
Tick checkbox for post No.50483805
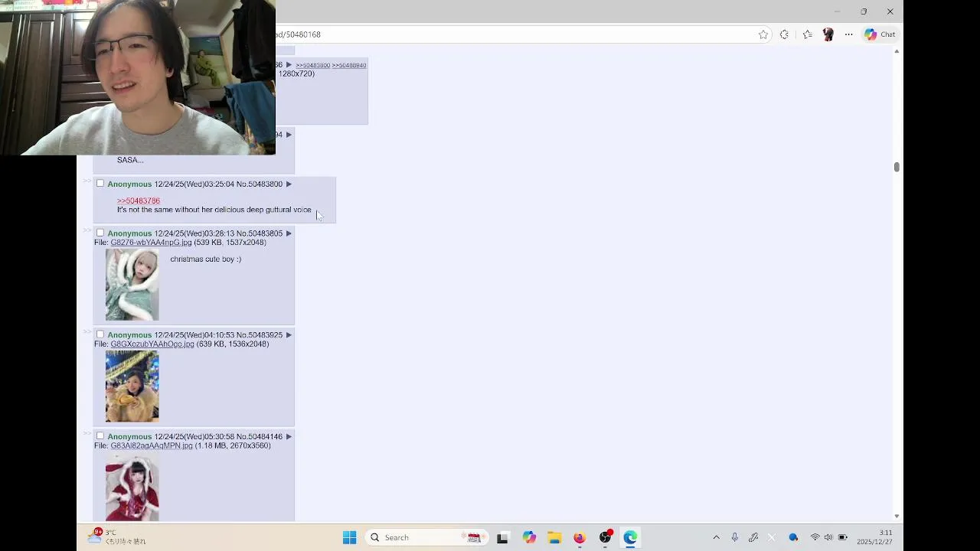(x=100, y=233)
